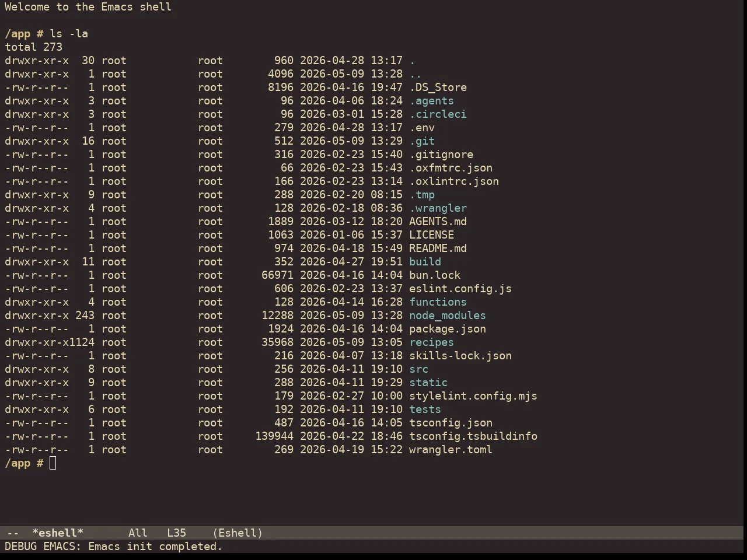Image resolution: width=747 pixels, height=560 pixels.
Task: Click the .wrangler directory entry
Action: (x=438, y=208)
